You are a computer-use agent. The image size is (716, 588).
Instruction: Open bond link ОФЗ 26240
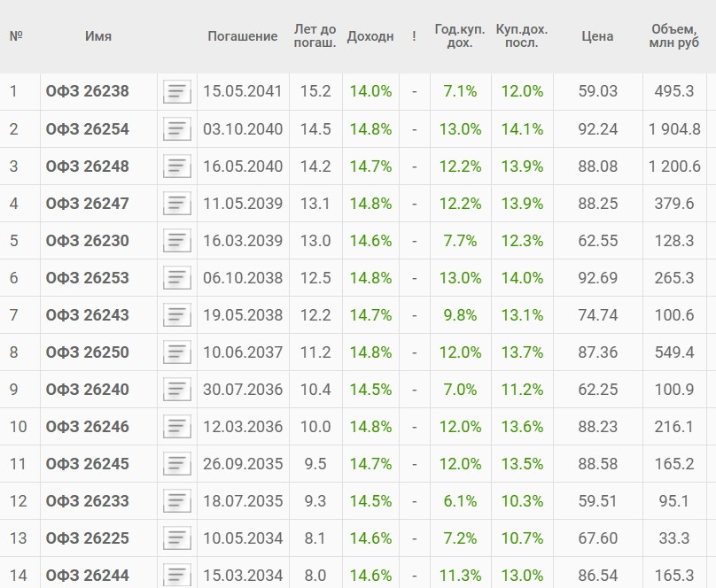click(x=87, y=389)
